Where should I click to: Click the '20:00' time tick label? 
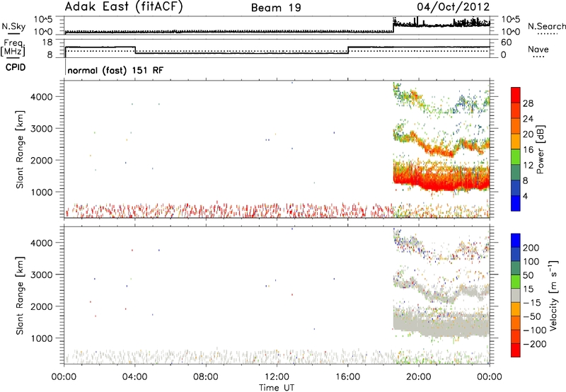coord(419,377)
